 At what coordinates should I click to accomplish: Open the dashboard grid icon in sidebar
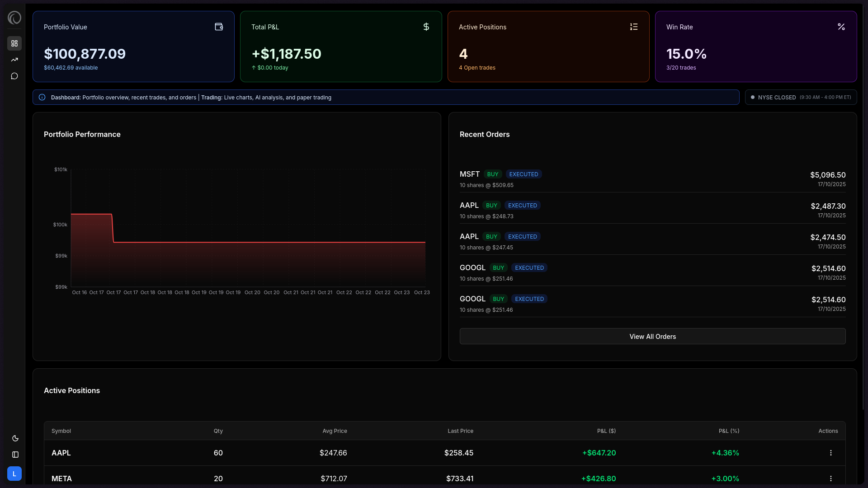[14, 43]
